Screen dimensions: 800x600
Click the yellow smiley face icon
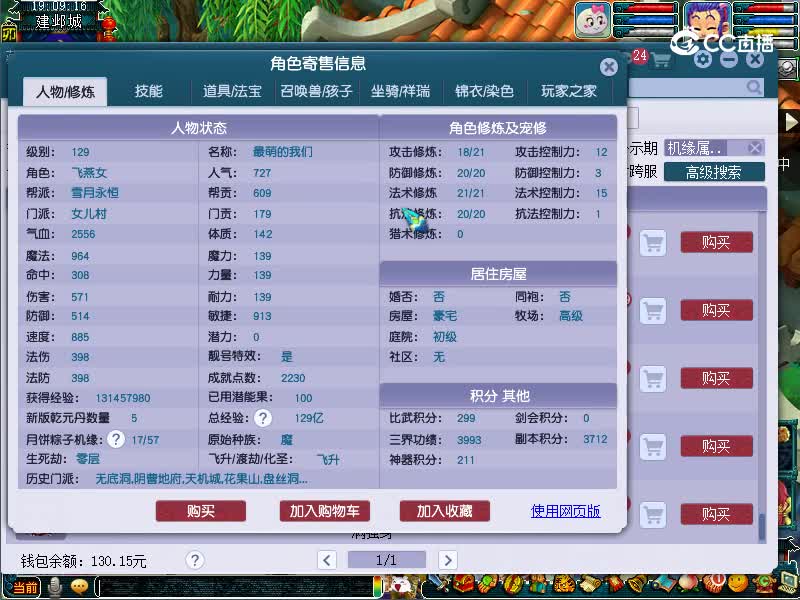[x=738, y=583]
